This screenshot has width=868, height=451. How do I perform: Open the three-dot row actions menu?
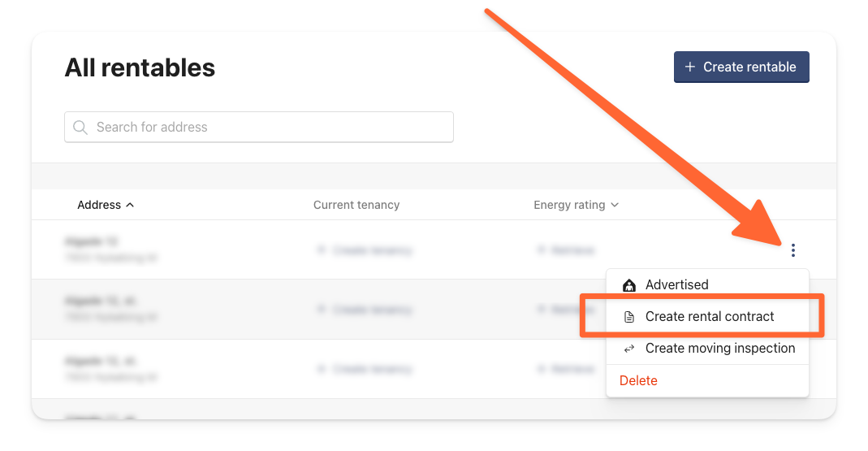(792, 250)
